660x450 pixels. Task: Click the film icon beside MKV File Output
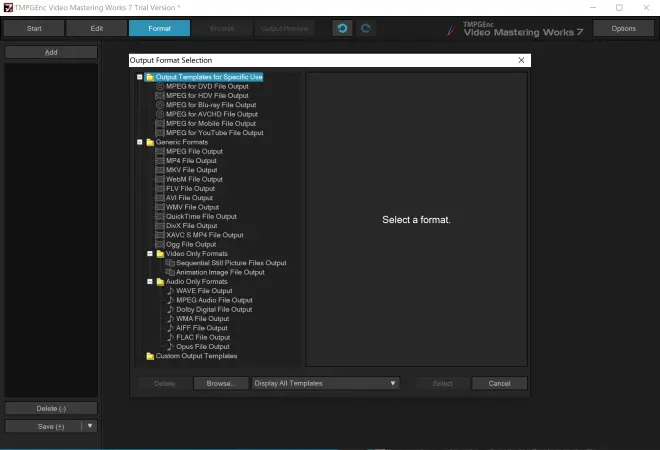pos(160,170)
